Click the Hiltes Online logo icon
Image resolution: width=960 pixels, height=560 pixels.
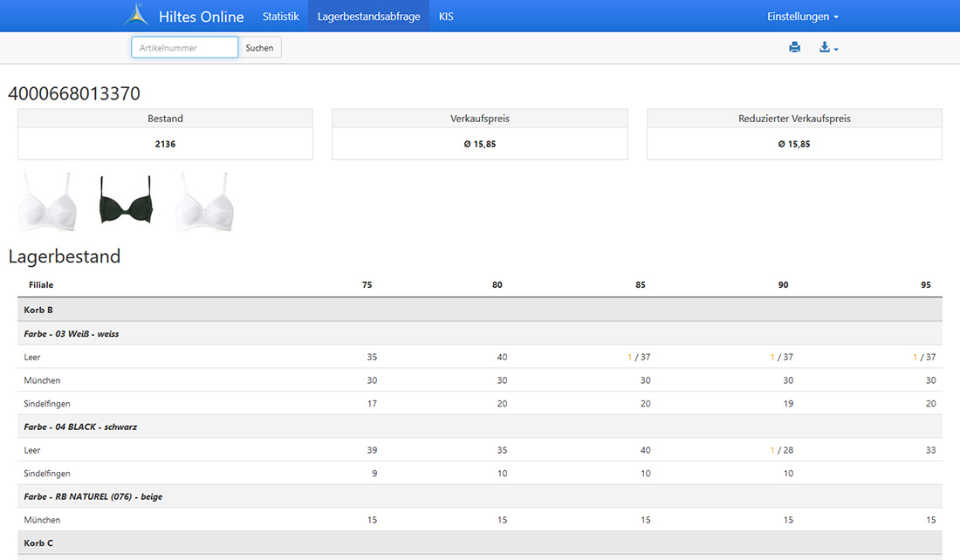coord(136,16)
